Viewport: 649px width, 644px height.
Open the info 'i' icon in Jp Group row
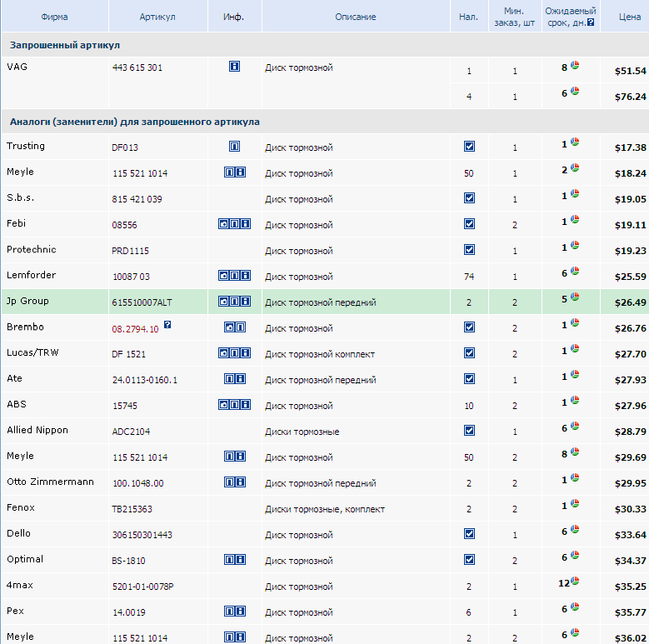click(x=246, y=301)
